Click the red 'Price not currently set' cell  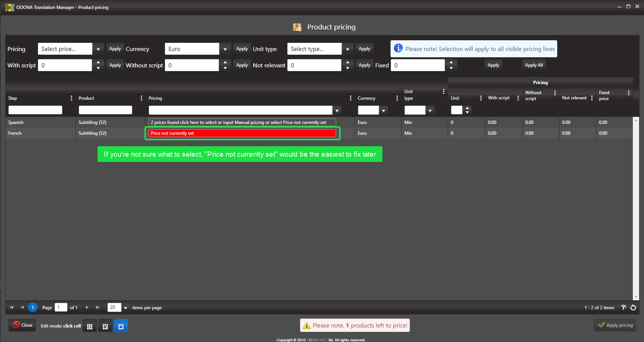click(x=242, y=133)
